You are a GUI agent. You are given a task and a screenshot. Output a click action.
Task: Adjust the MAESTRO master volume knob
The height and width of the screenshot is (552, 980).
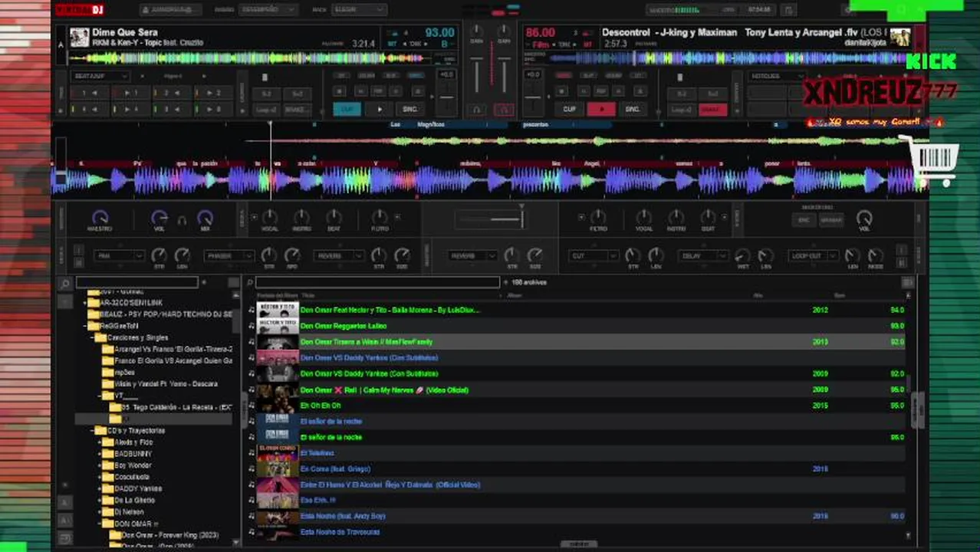click(x=100, y=218)
